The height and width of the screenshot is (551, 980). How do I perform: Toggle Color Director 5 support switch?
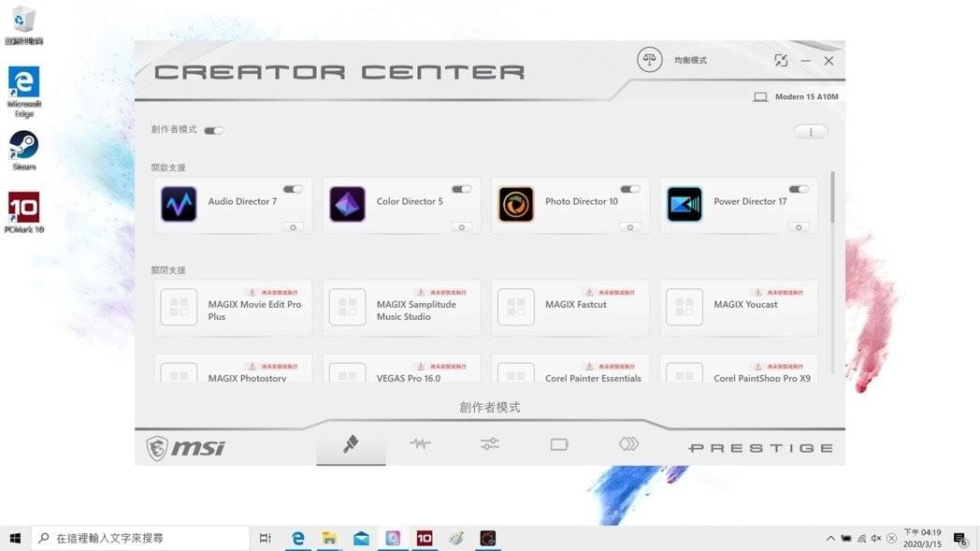tap(462, 189)
